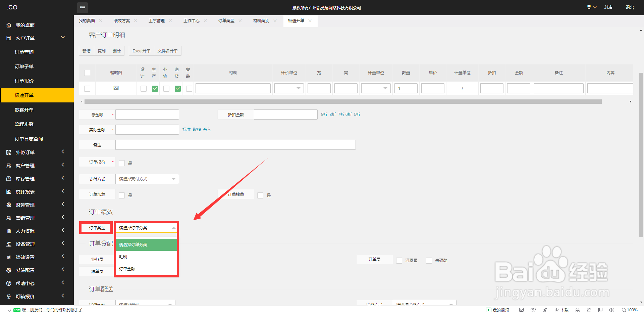
Task: Click the IE compatibility mode icon
Action: point(589,310)
